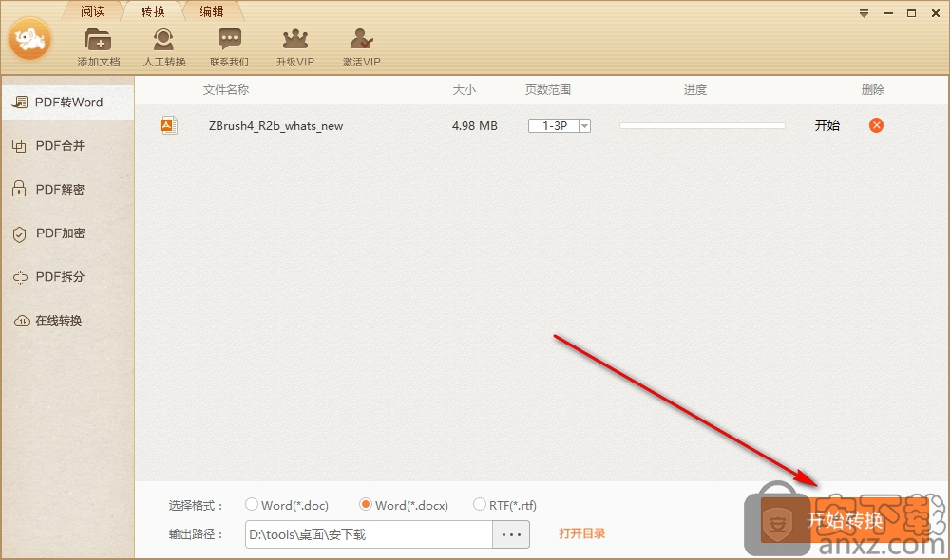The width and height of the screenshot is (950, 560).
Task: Click the Upgrade VIP (升级VIP) crown icon
Action: 294,41
